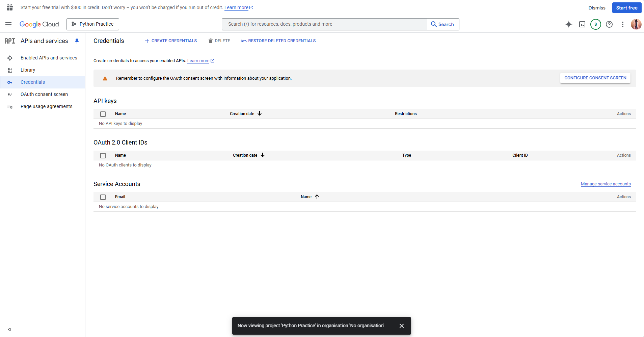Click the Credentials key icon
The width and height of the screenshot is (644, 337).
point(10,82)
